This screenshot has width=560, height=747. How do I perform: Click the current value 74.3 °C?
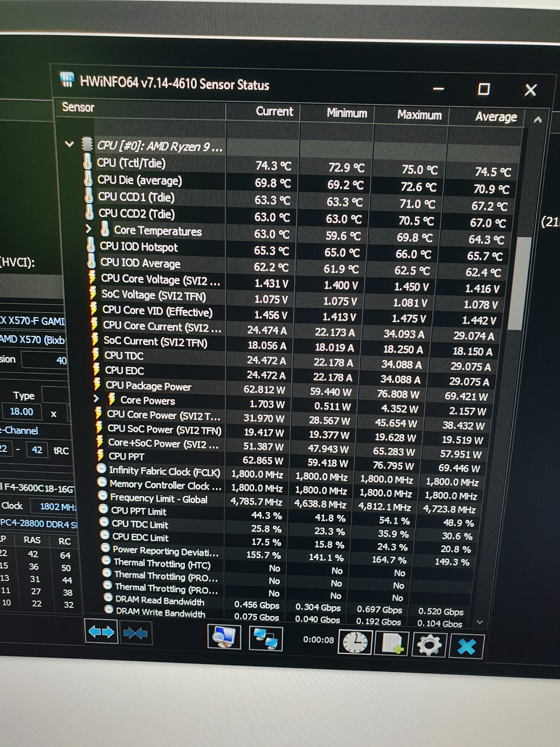(273, 165)
